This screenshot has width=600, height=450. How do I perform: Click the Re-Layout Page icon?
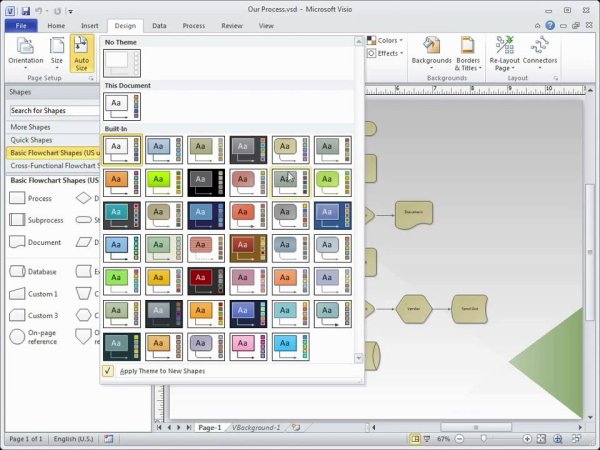point(504,53)
